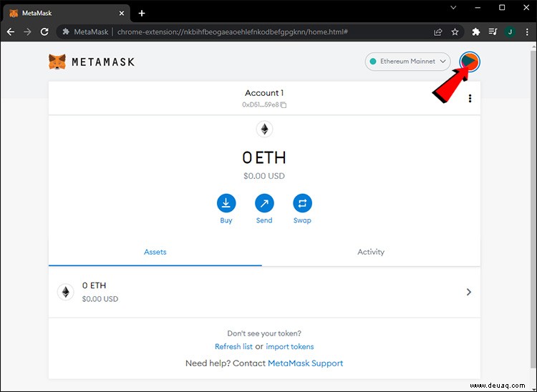Viewport: 537px width, 392px height.
Task: Switch to the Activity tab
Action: (x=371, y=252)
